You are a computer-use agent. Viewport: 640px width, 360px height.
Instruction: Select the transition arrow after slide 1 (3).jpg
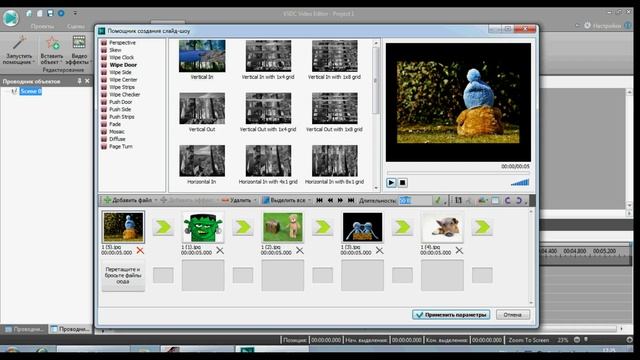(402, 227)
